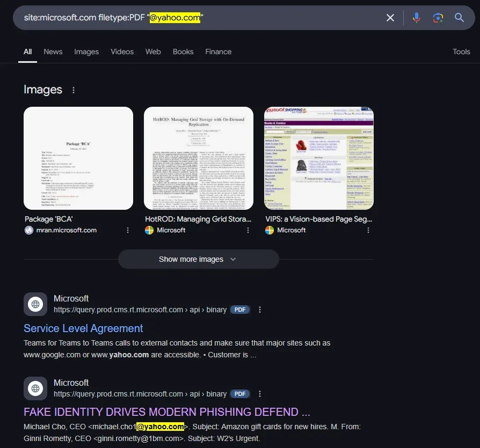This screenshot has width=480, height=448.
Task: Open Google Lens image search icon
Action: click(438, 18)
